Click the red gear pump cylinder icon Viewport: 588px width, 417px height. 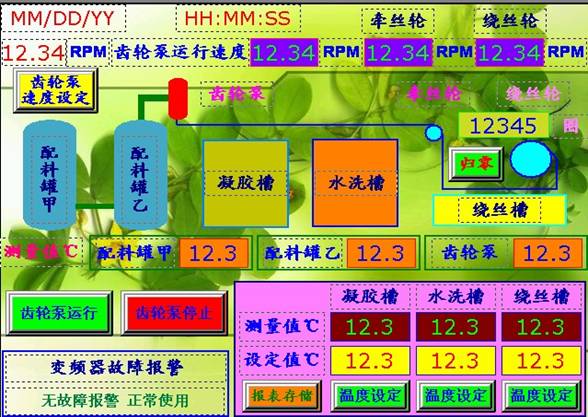click(178, 99)
